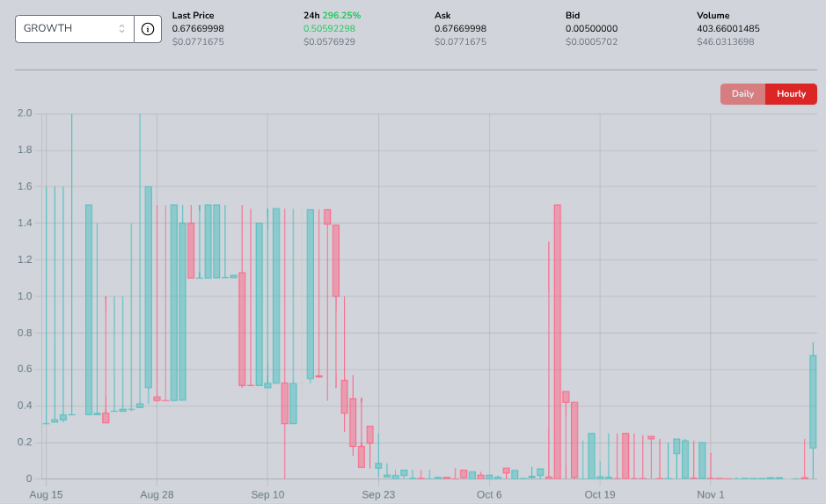Click the Last Price value 0.67669998

click(x=198, y=28)
